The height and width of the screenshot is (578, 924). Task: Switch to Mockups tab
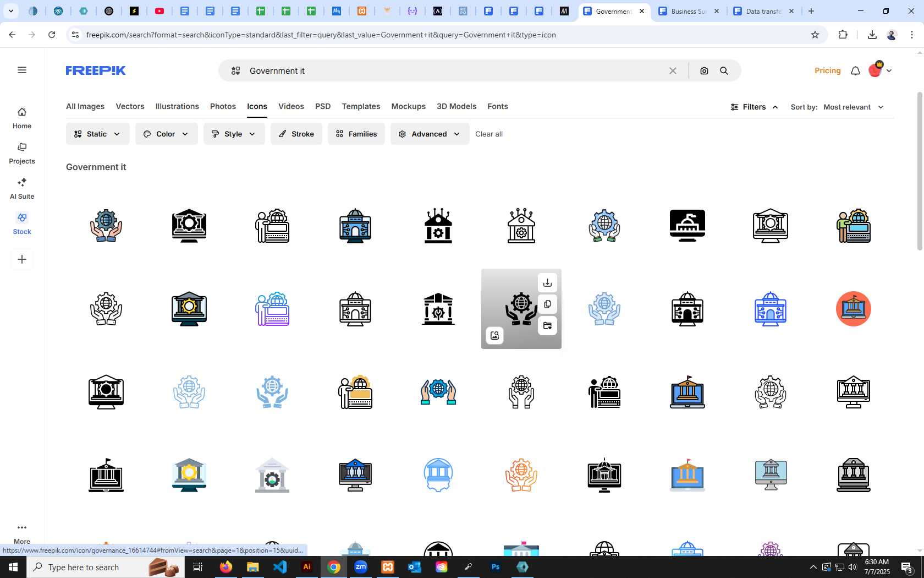(408, 106)
